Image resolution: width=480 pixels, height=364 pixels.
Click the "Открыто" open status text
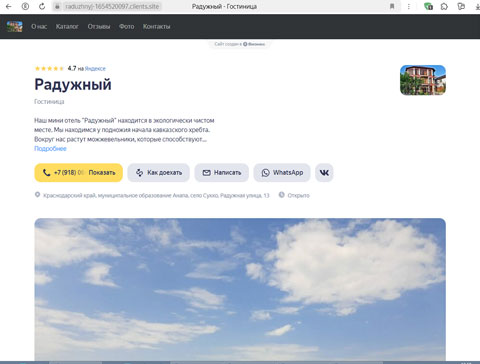click(299, 195)
